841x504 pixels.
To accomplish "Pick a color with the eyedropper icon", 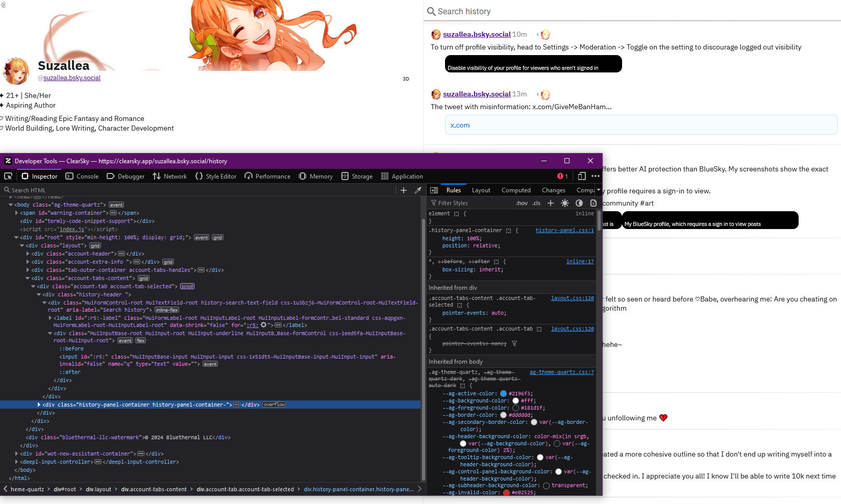I will (418, 190).
